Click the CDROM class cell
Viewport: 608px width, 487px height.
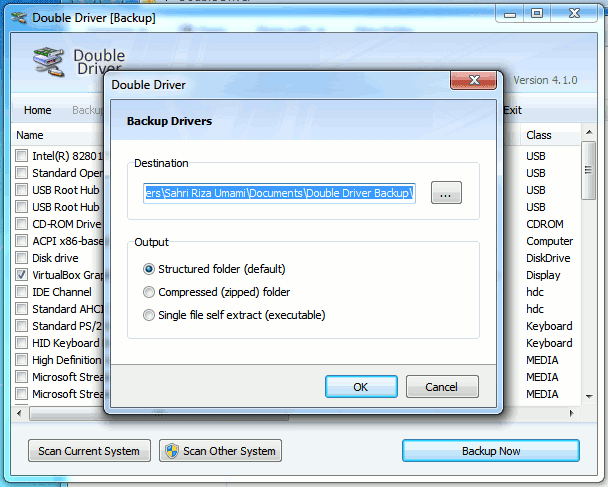click(544, 224)
